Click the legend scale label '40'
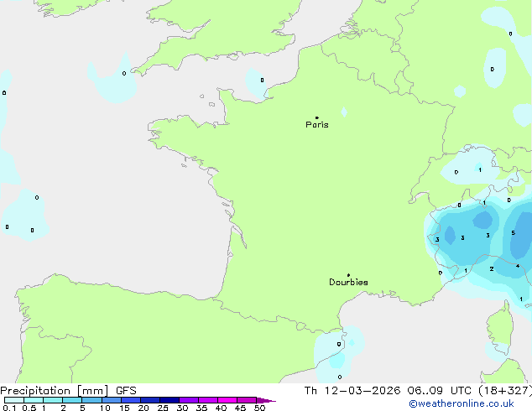Image resolution: width=532 pixels, height=411 pixels. [x=221, y=408]
